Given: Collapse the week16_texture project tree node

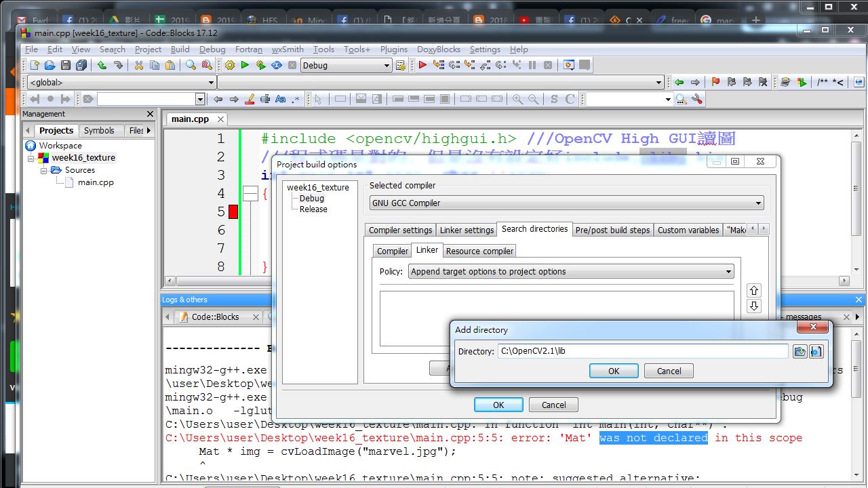Looking at the screenshot, I should (31, 158).
